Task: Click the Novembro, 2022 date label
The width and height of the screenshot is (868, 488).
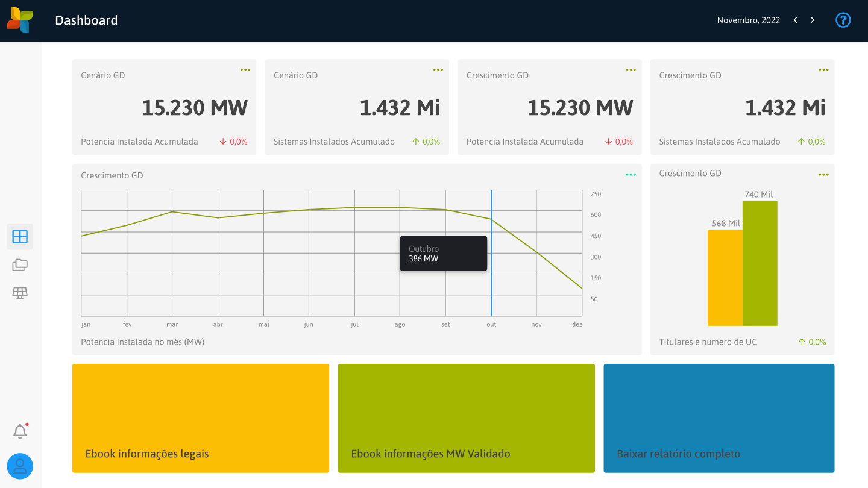Action: pyautogui.click(x=748, y=20)
